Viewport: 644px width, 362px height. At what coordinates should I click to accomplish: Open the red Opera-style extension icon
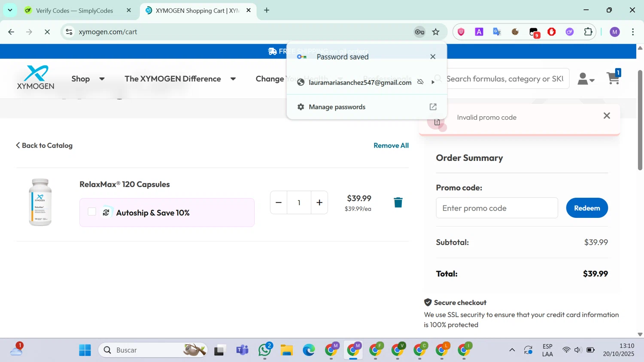pos(552,32)
